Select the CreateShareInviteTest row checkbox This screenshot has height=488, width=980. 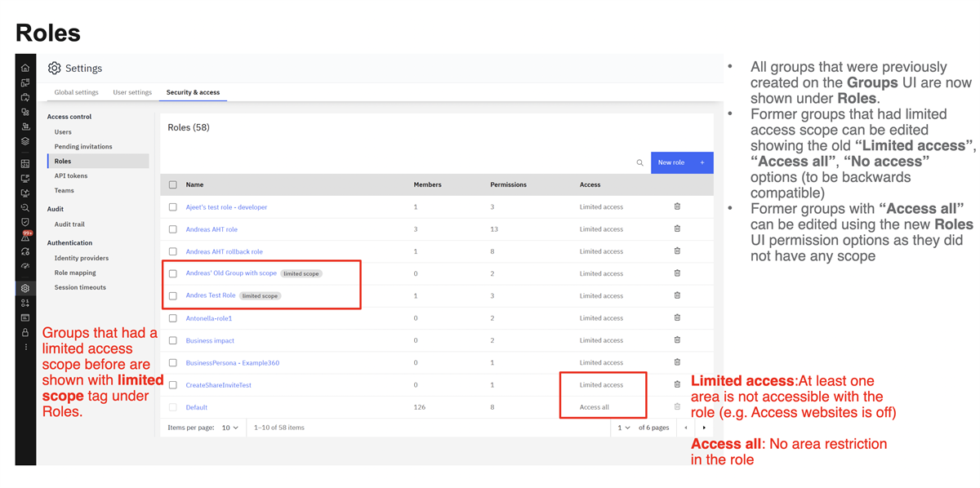pyautogui.click(x=172, y=385)
